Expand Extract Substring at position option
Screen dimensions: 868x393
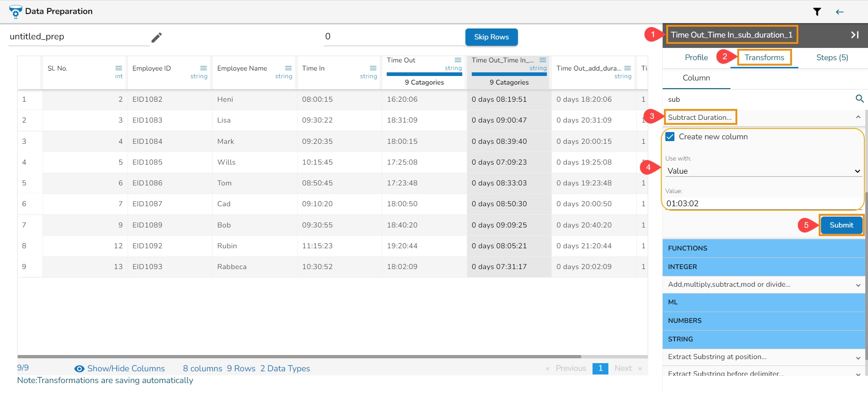pos(858,357)
